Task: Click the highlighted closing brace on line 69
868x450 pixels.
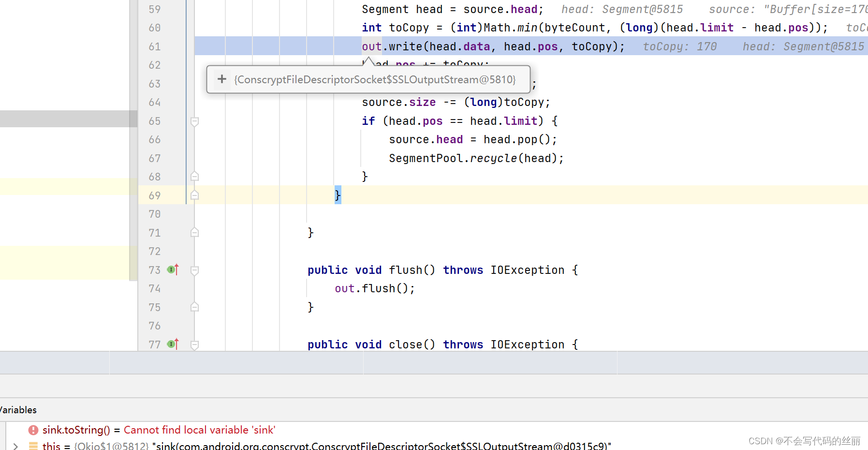Action: coord(338,195)
